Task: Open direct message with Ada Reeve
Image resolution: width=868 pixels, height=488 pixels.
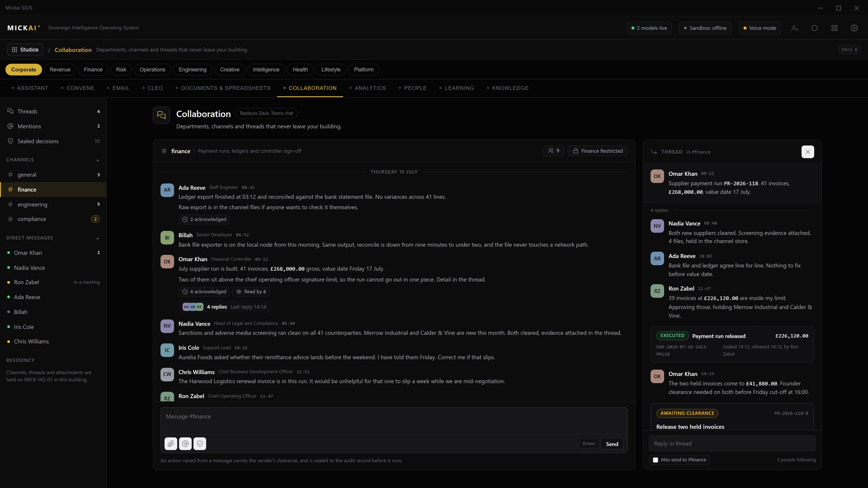Action: [53, 297]
